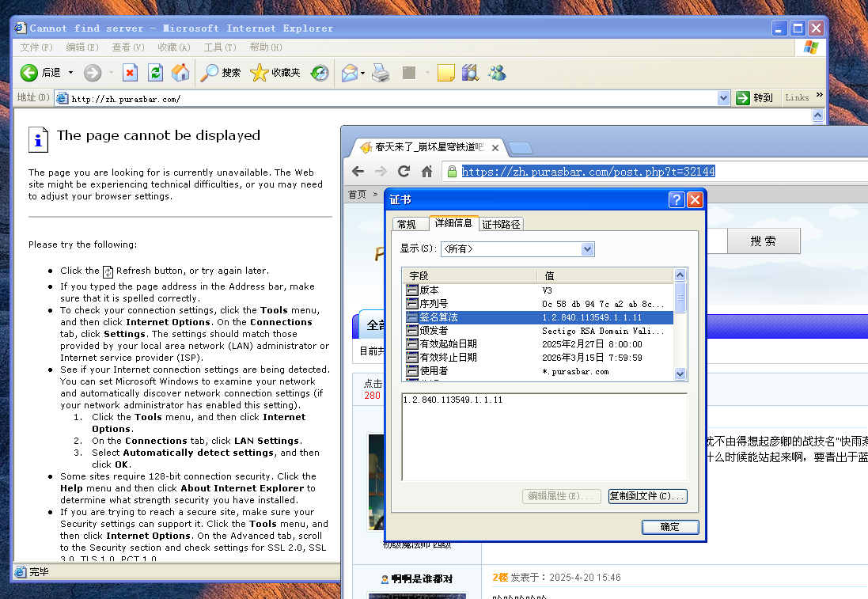This screenshot has width=868, height=599.
Task: Click the Back arrow in Internet Explorer toolbar
Action: pyautogui.click(x=29, y=73)
